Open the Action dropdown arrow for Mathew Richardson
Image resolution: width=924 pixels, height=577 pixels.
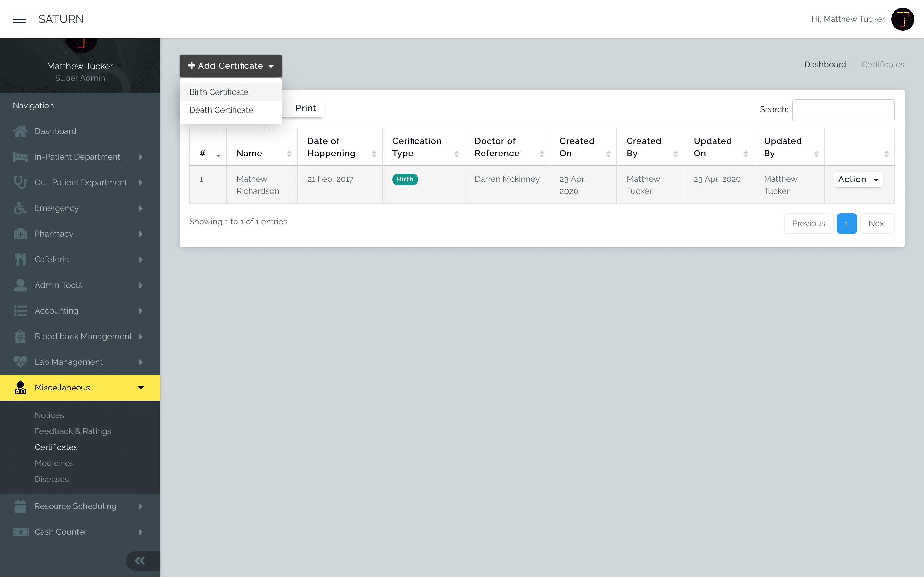click(x=876, y=180)
